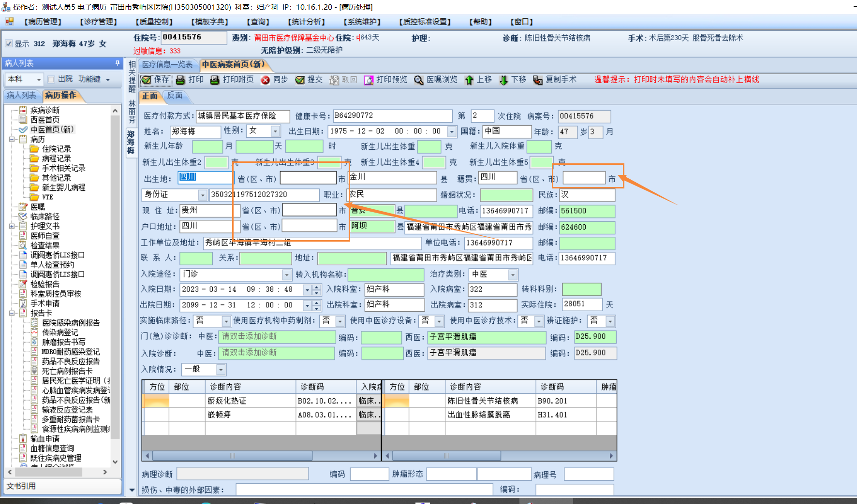857x504 pixels.
Task: Click the submit (提交) checkmark icon
Action: click(300, 80)
